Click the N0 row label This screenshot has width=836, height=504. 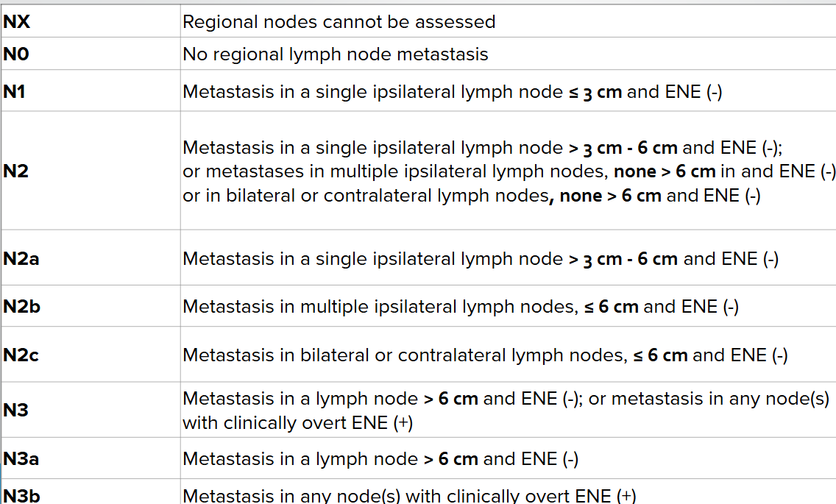[17, 54]
